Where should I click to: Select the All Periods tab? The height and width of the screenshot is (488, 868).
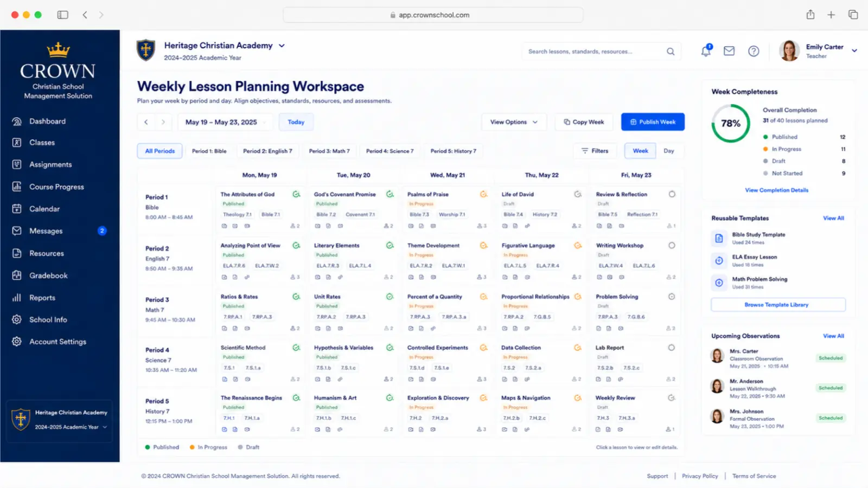pos(160,151)
